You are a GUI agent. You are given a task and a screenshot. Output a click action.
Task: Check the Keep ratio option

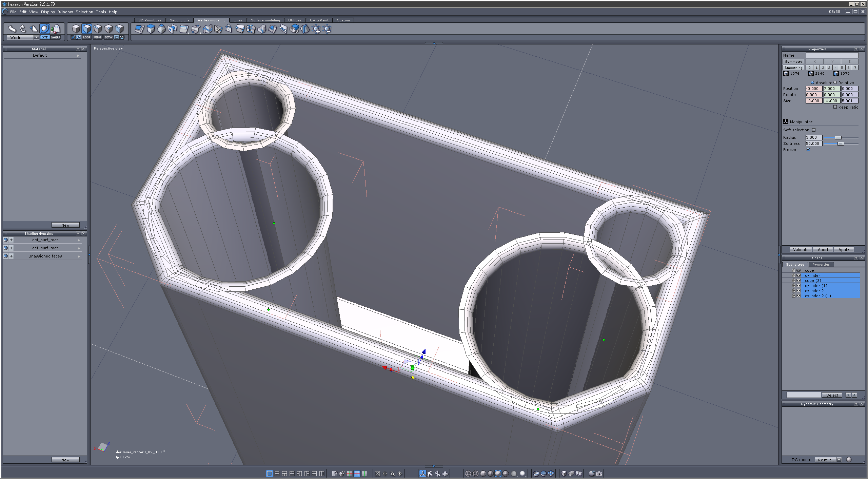835,107
